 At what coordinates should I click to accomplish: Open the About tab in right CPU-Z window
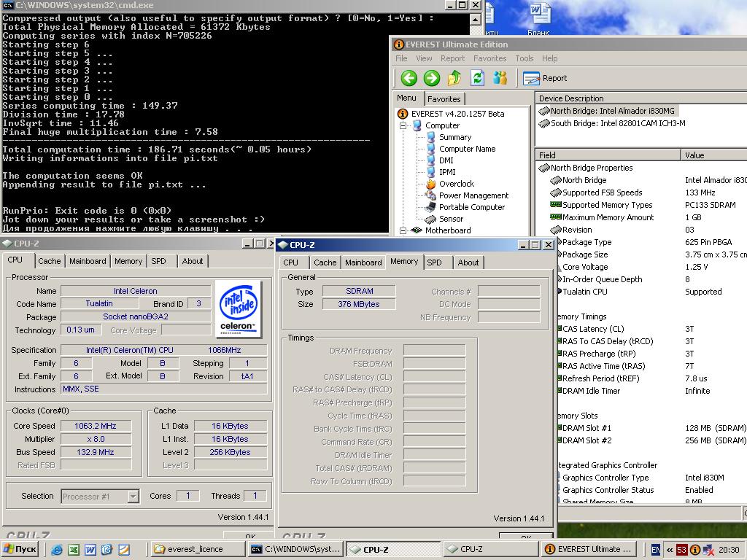(468, 262)
